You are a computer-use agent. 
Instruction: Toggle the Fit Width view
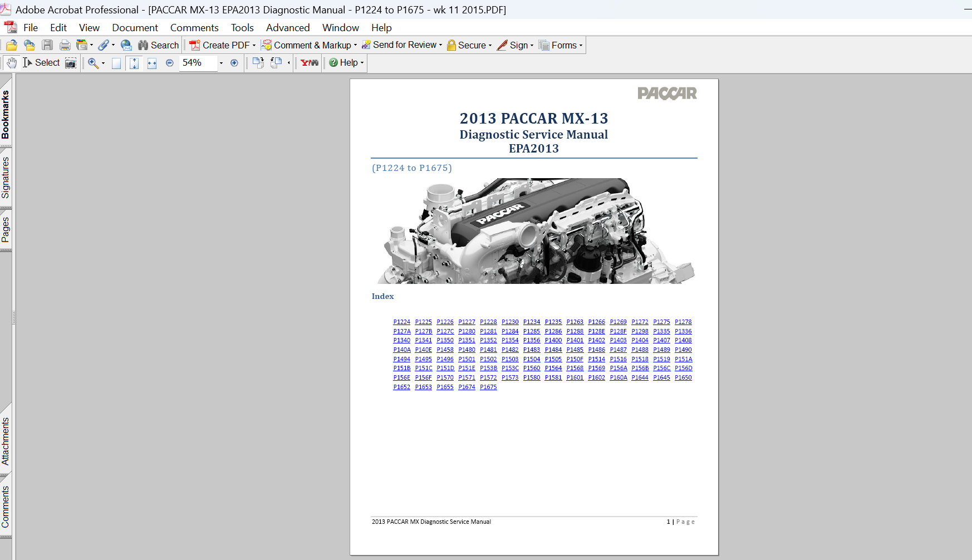click(152, 63)
